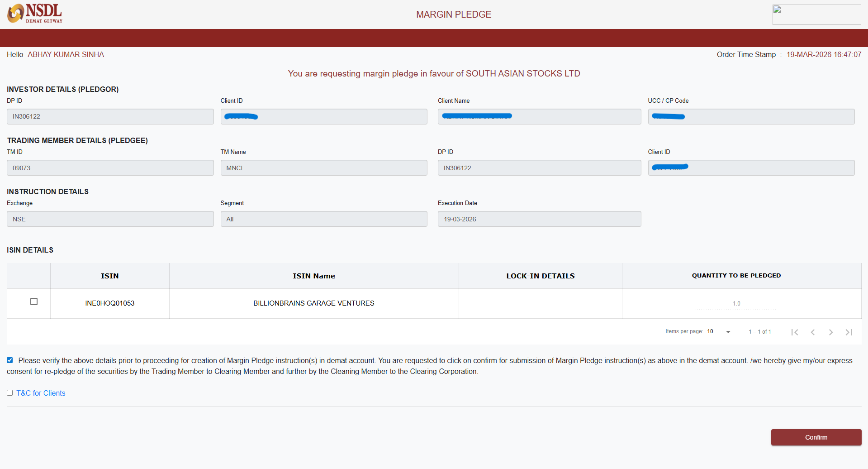868x469 pixels.
Task: Click the ISIN Name column header
Action: (313, 276)
